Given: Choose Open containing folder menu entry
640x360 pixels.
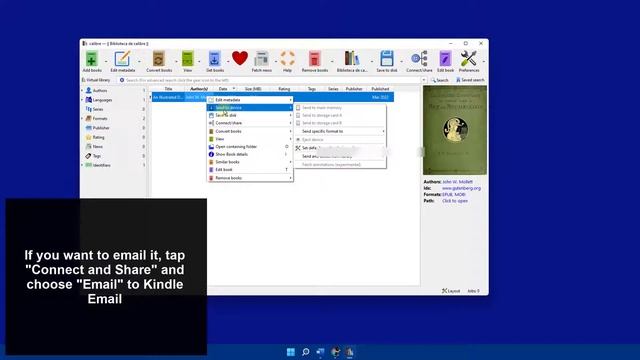Looking at the screenshot, I should pos(250,147).
